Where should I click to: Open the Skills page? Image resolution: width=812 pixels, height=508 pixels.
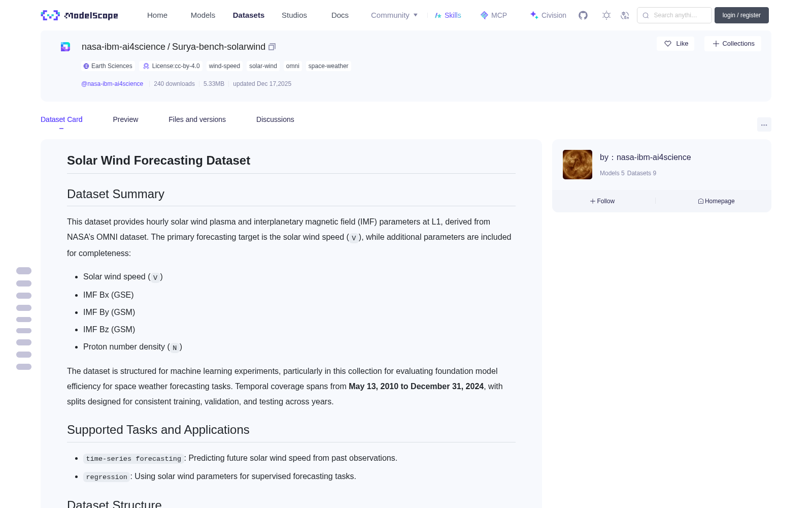448,15
